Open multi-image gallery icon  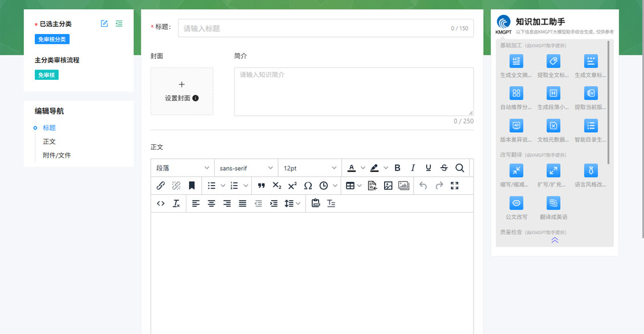[x=403, y=185]
